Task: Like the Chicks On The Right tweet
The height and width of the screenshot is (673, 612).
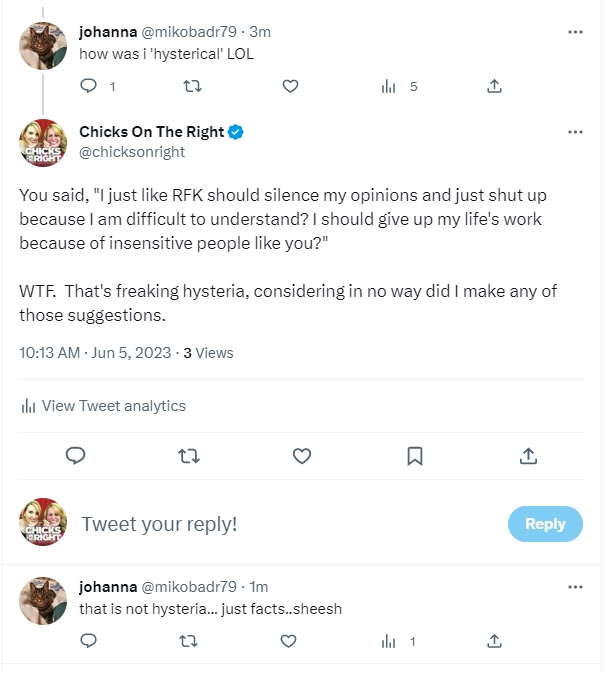Action: [302, 456]
